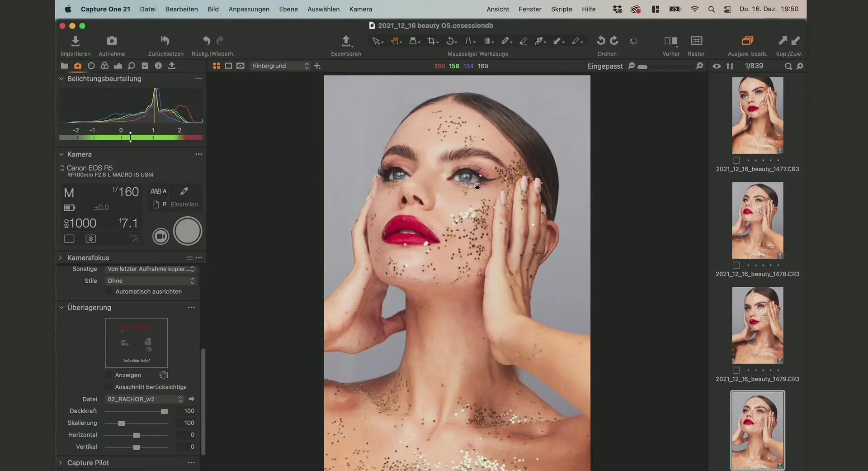Check the box under 2021_12_16_beauty_1478 thumbnail
Screen dimensions: 868x471
click(x=736, y=265)
